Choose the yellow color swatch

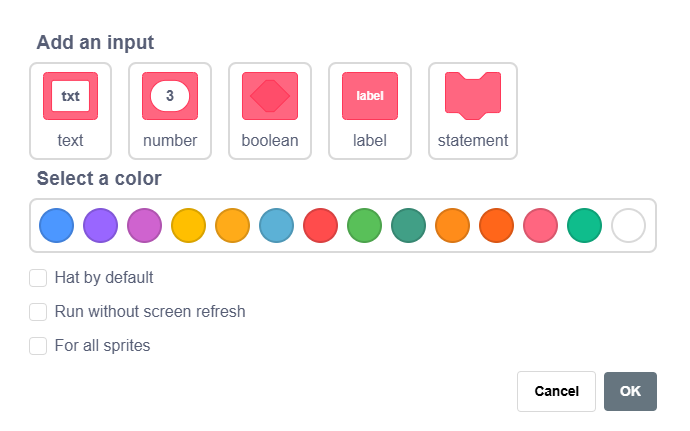click(189, 225)
